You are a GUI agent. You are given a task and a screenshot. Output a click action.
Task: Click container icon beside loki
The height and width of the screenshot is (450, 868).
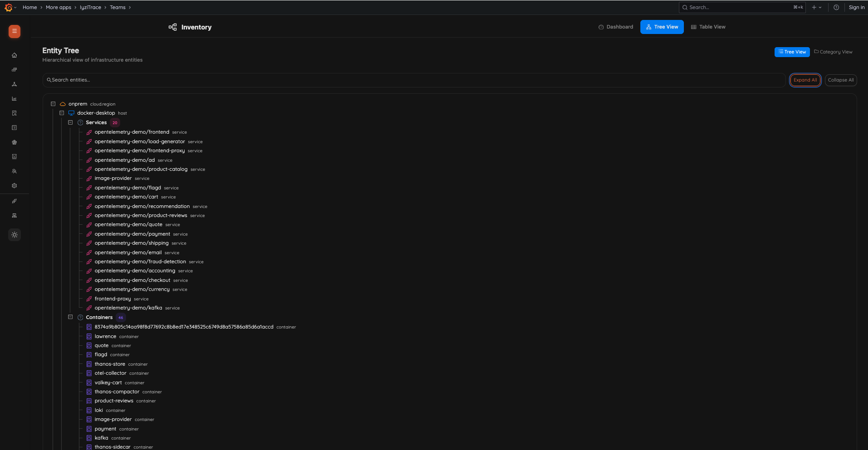(89, 411)
